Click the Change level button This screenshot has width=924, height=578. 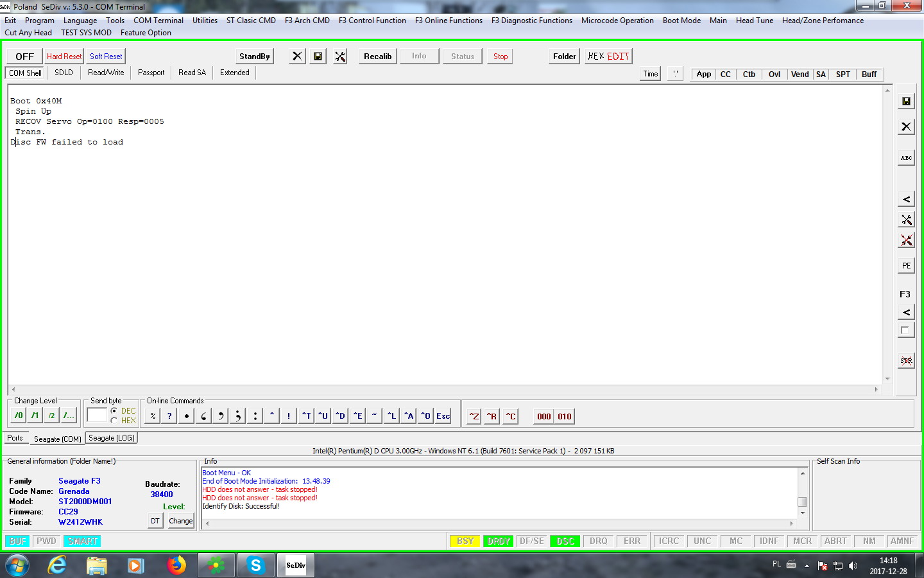point(180,521)
